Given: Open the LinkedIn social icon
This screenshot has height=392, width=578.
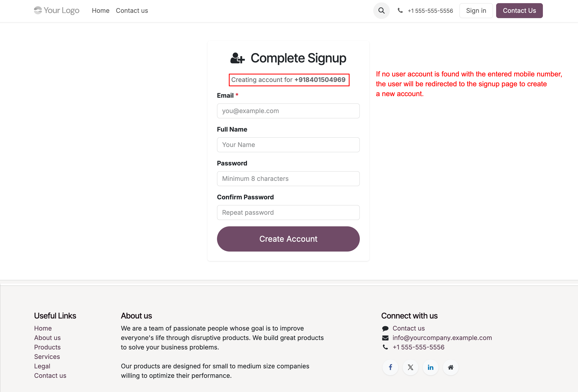Looking at the screenshot, I should coord(430,367).
